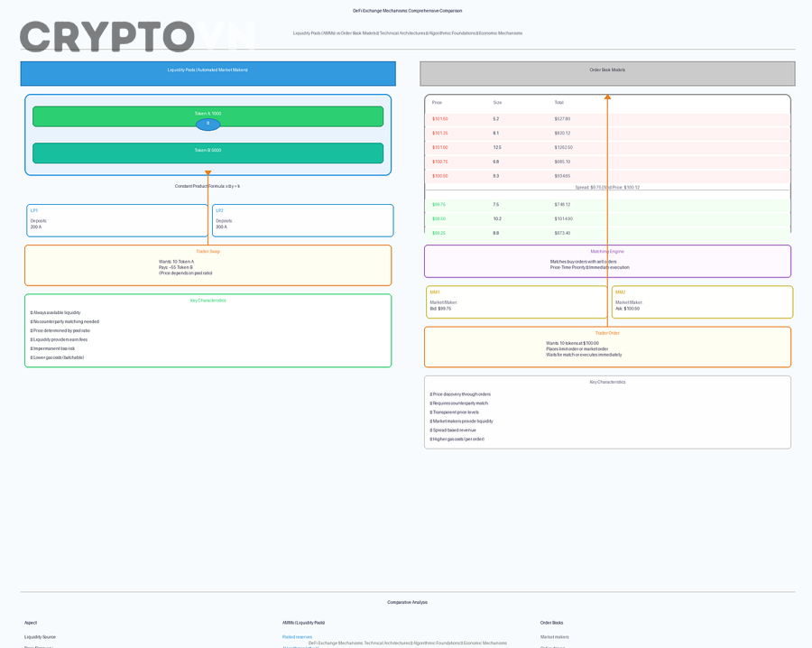
Task: Click 'Requires counterparty match' bullet
Action: [x=459, y=403]
